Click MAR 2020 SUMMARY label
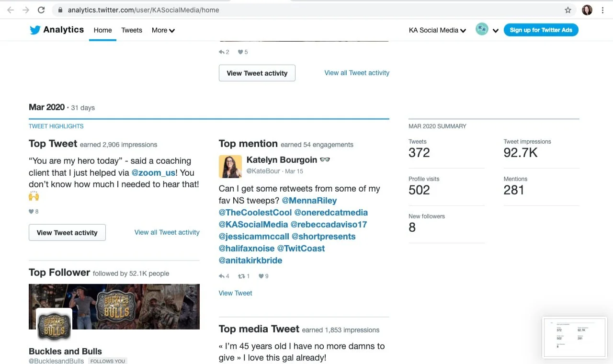This screenshot has height=364, width=613. (x=437, y=126)
